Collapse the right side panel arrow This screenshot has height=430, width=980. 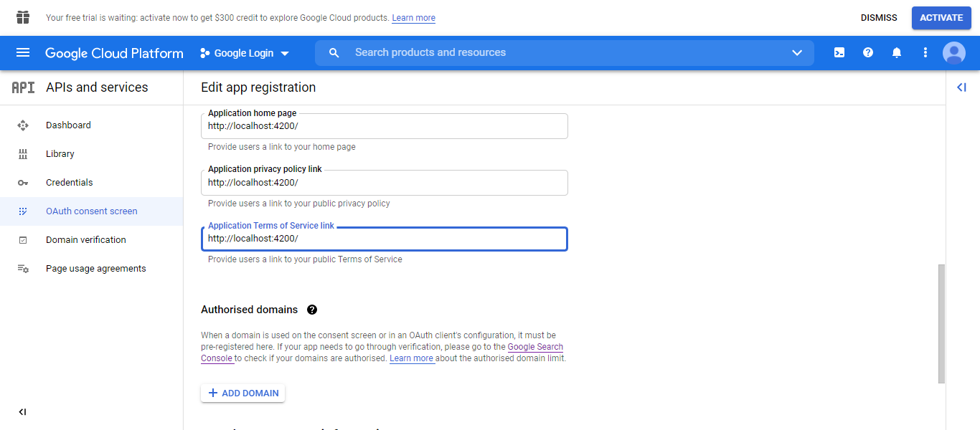961,87
